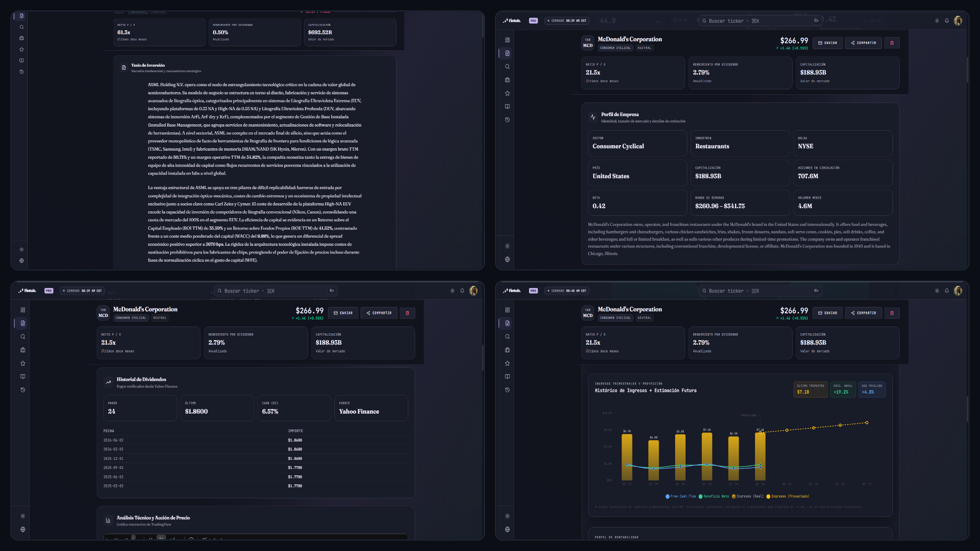The width and height of the screenshot is (980, 551).
Task: Toggle Beneficio Neto legend series
Action: tap(714, 497)
